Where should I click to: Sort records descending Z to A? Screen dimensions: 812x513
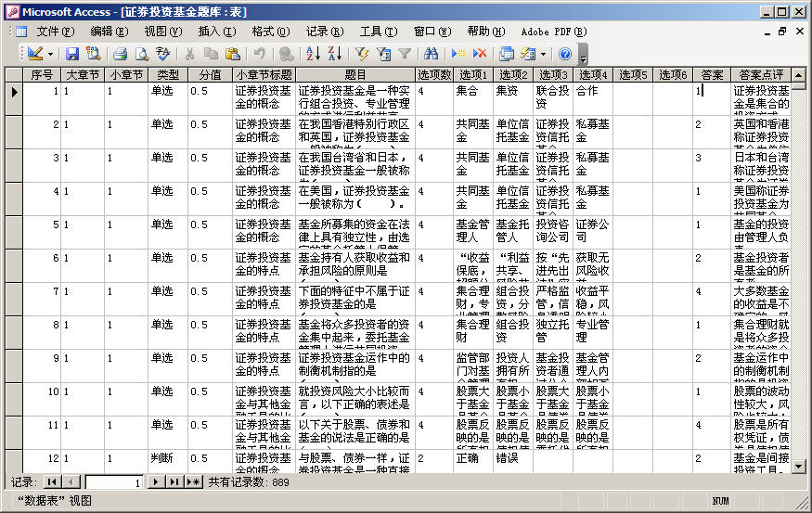coord(334,53)
